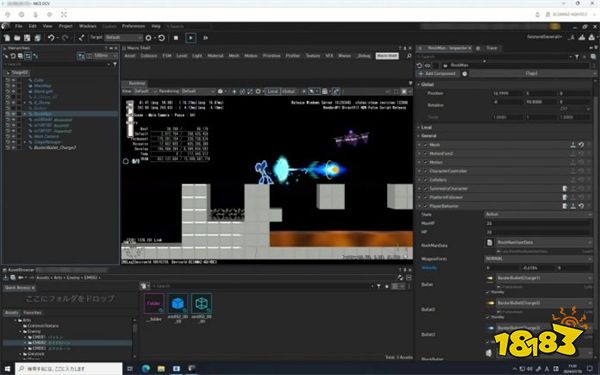
Task: Click the Hierarchy filter funnel icon
Action: coord(115,64)
